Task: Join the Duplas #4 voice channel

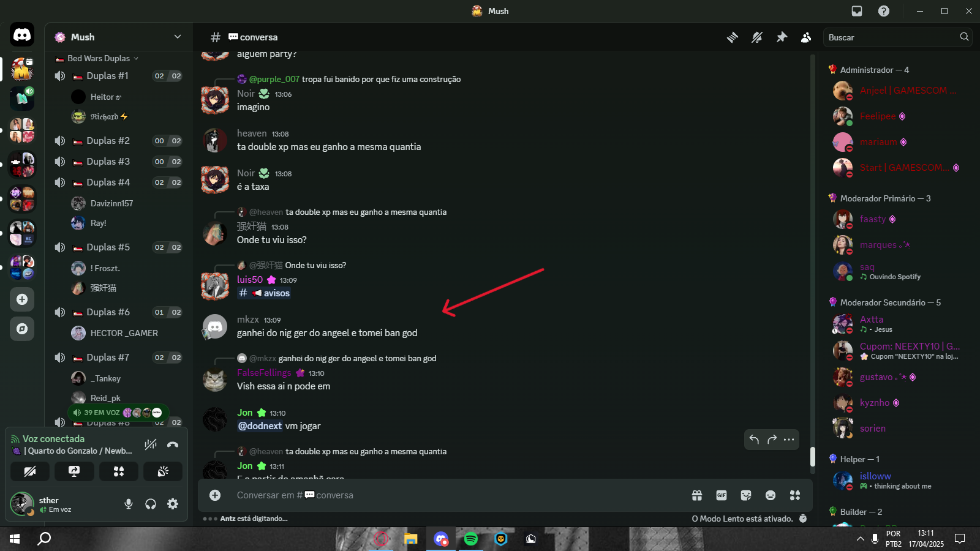Action: 119,182
